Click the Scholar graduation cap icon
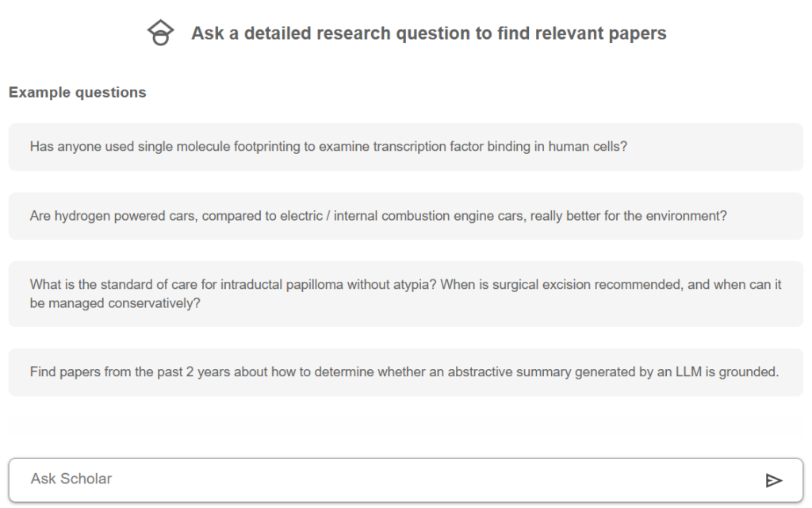 161,33
